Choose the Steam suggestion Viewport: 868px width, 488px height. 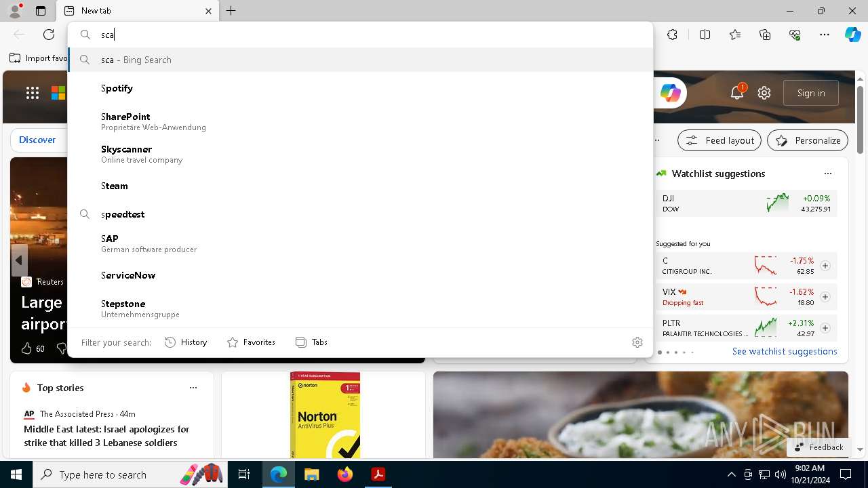(360, 186)
